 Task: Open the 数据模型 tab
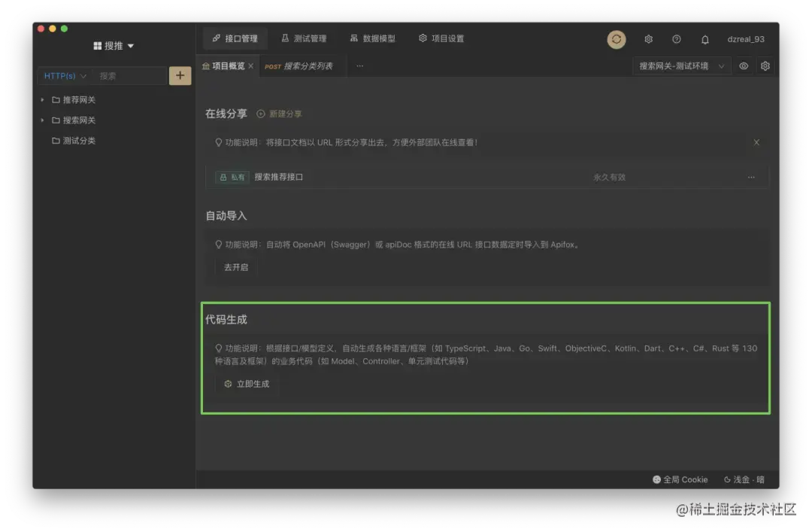372,38
